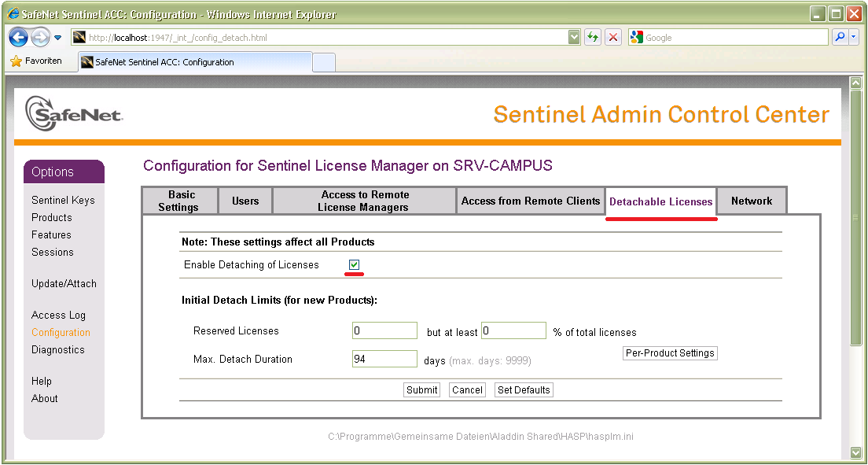Open a new blank browser tab
The height and width of the screenshot is (465, 868).
[x=324, y=63]
